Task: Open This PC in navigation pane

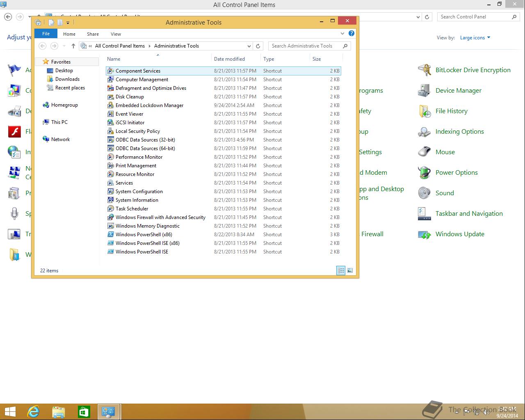Action: (59, 122)
